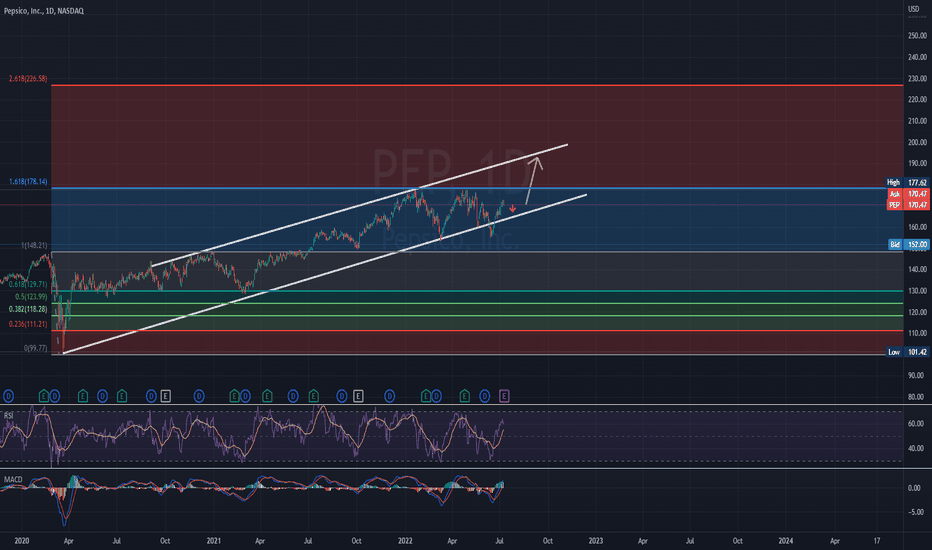The height and width of the screenshot is (550, 932).
Task: Click the RSI 40.00 scale value
Action: click(x=916, y=448)
